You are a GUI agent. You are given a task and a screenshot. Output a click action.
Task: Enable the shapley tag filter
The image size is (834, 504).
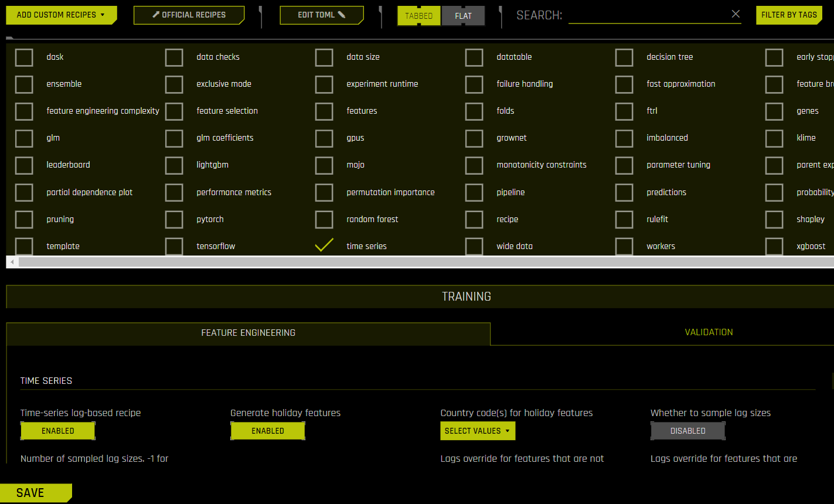pos(774,219)
